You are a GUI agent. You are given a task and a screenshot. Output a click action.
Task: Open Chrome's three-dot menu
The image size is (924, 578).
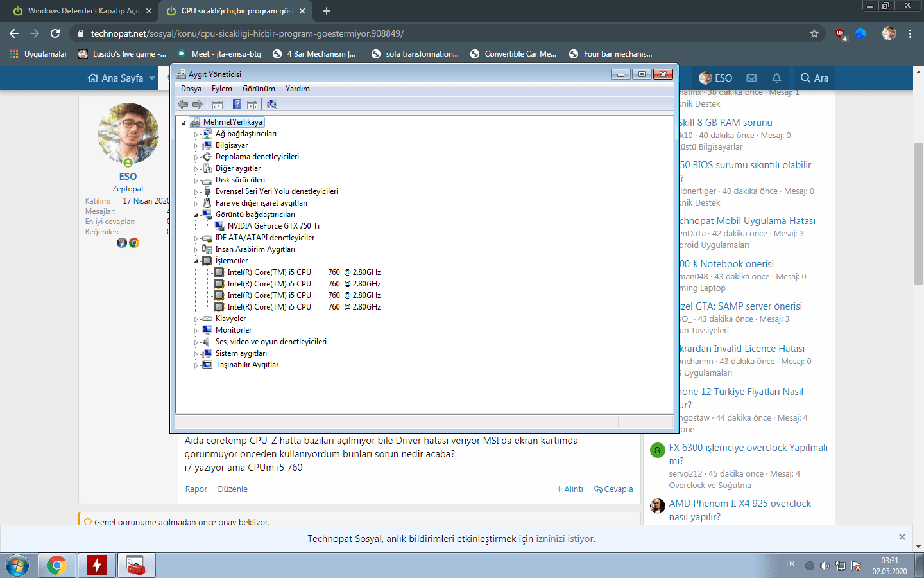(910, 33)
